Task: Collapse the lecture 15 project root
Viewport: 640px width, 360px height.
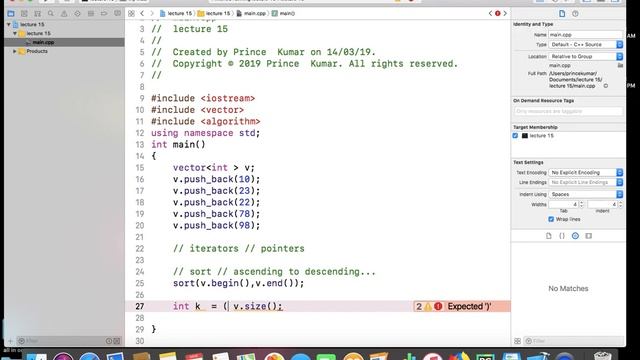Action: click(x=9, y=24)
